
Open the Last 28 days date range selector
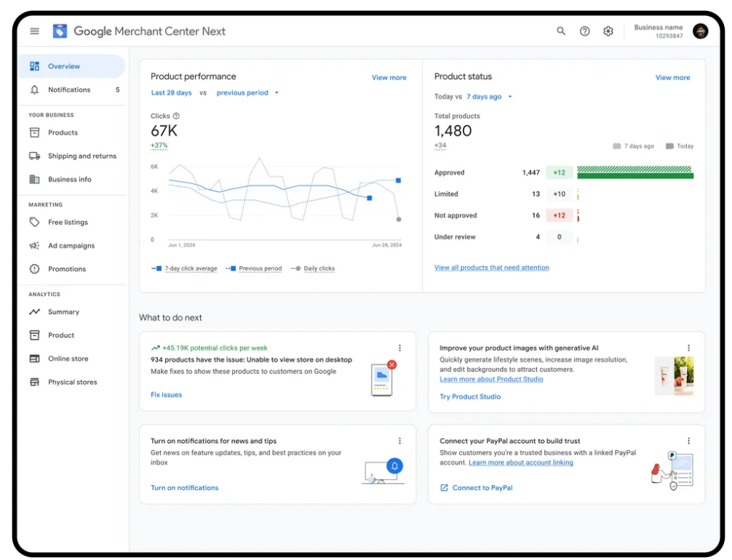[x=171, y=93]
